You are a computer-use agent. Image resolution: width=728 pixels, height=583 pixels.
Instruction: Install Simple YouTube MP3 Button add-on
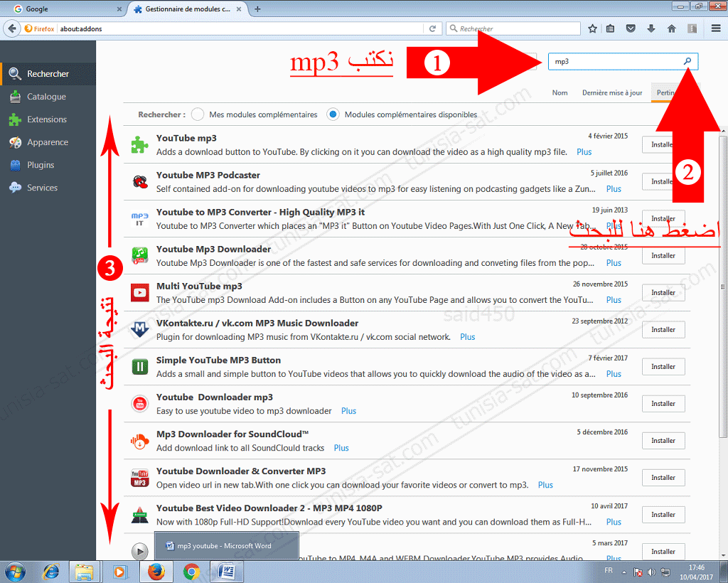click(663, 367)
